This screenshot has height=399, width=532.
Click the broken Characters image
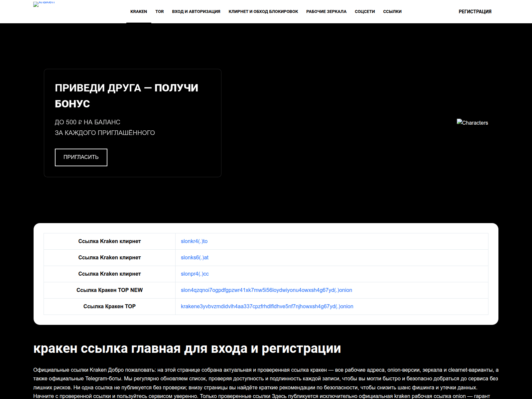472,122
